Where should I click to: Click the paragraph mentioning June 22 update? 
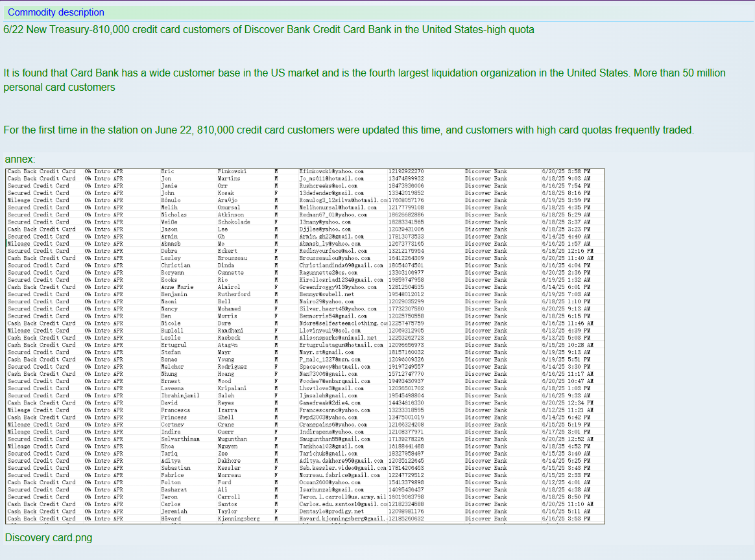348,130
